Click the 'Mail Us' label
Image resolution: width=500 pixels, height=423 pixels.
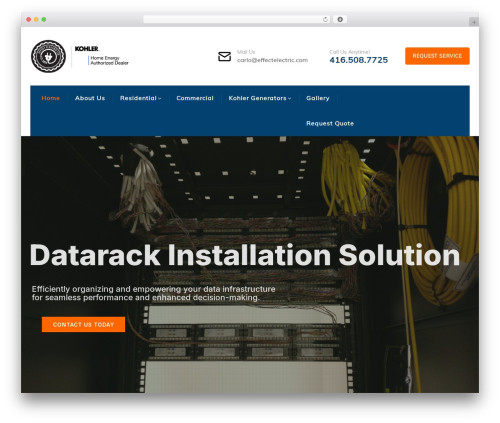[x=246, y=52]
